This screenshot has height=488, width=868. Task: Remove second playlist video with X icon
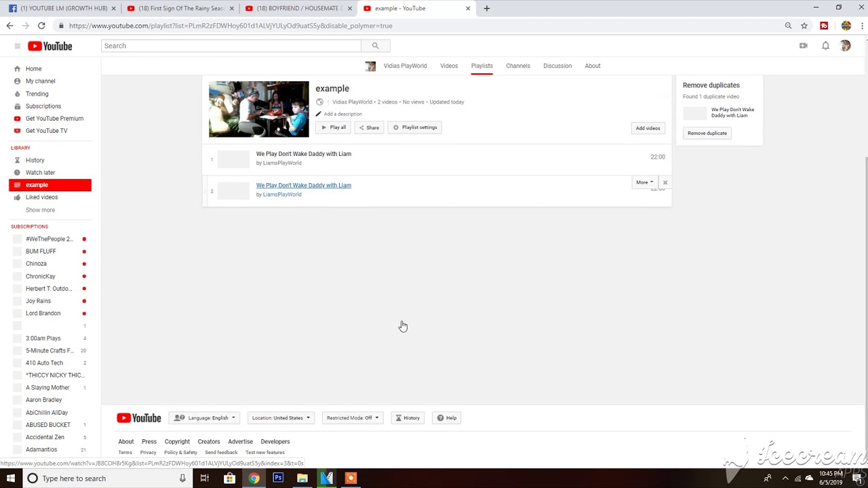665,182
